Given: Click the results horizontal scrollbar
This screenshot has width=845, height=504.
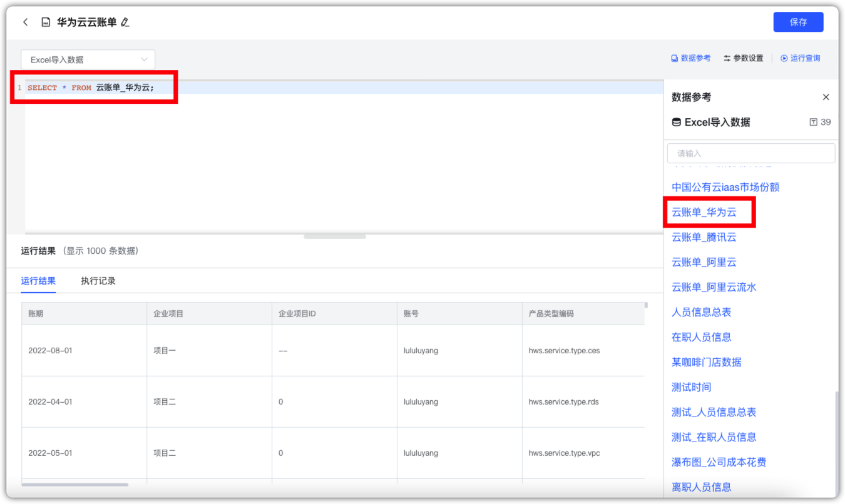Looking at the screenshot, I should point(75,485).
